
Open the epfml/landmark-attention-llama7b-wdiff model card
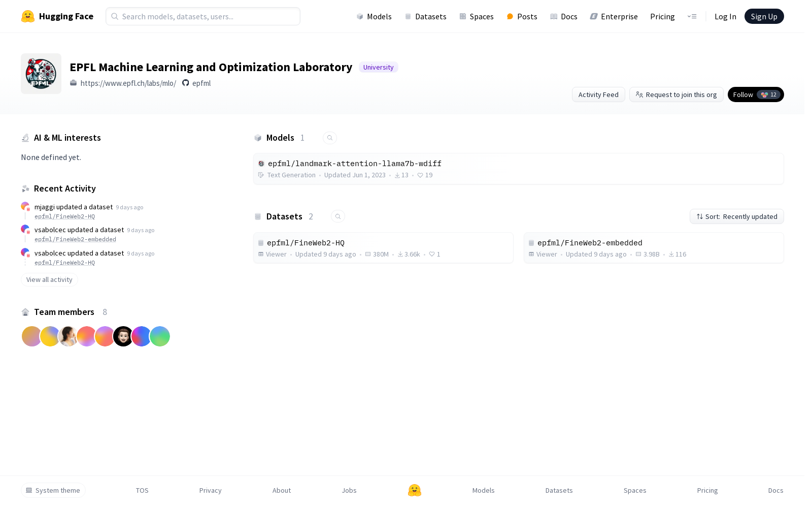(519, 169)
